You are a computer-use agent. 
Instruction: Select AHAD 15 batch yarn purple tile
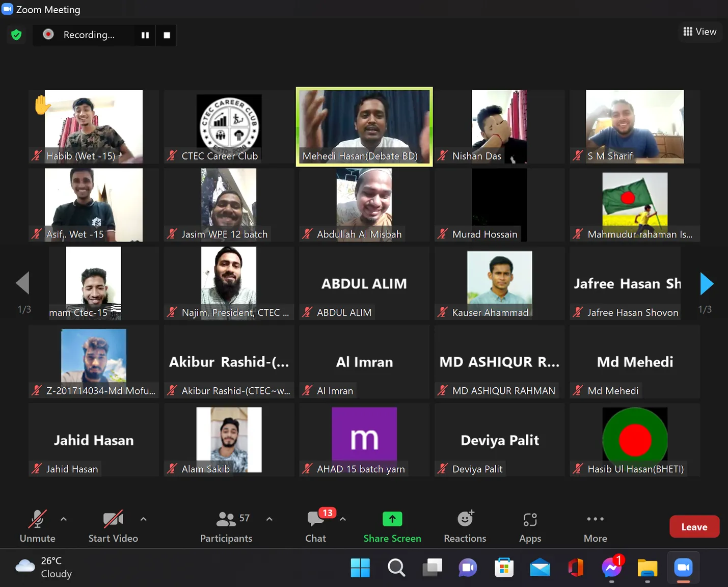(364, 440)
